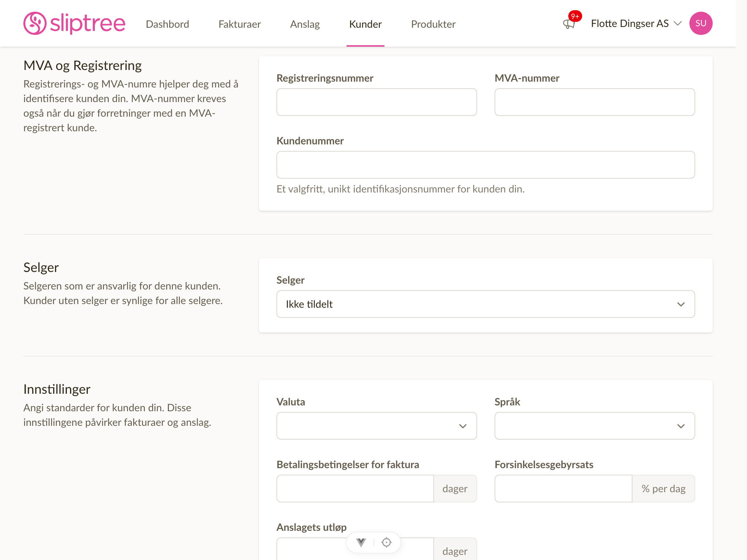Focus the Registreringsnummer input field

tap(376, 102)
